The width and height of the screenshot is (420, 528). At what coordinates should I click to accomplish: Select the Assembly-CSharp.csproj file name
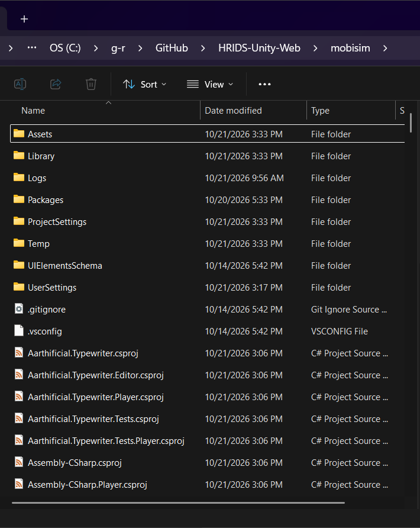point(75,462)
